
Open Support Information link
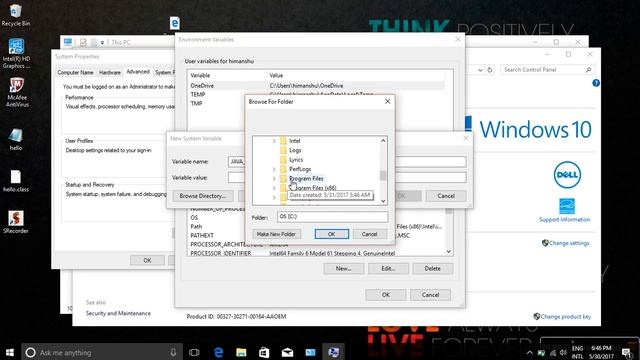coord(564,220)
